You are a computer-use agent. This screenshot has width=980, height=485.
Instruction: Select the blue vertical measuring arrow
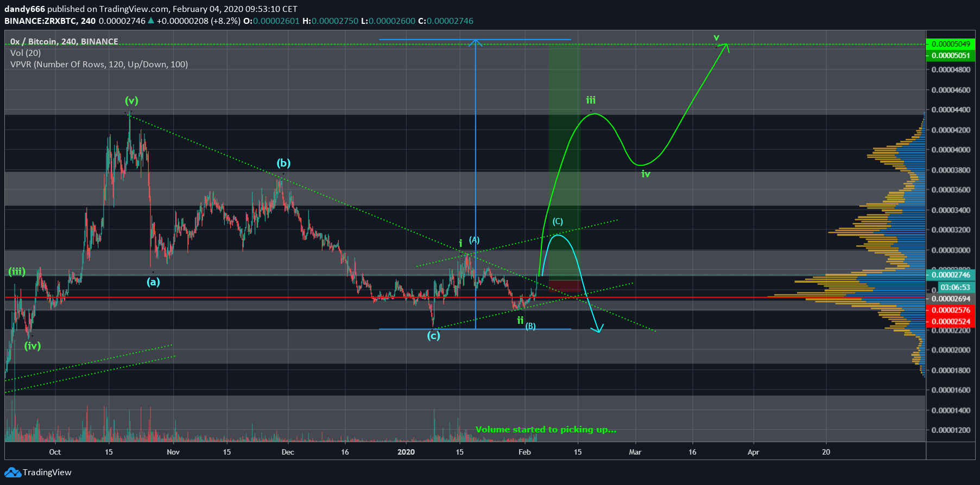476,184
